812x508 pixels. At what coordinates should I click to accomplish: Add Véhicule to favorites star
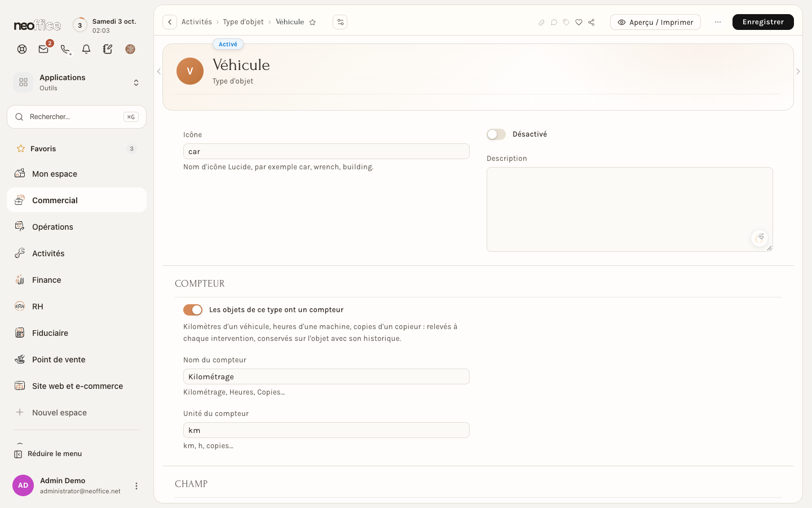312,23
